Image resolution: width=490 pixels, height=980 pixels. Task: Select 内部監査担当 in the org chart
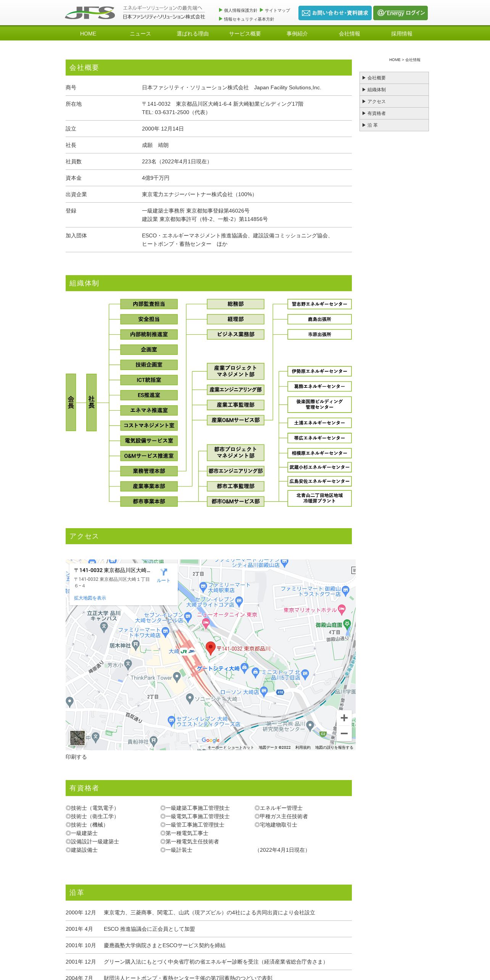point(149,304)
